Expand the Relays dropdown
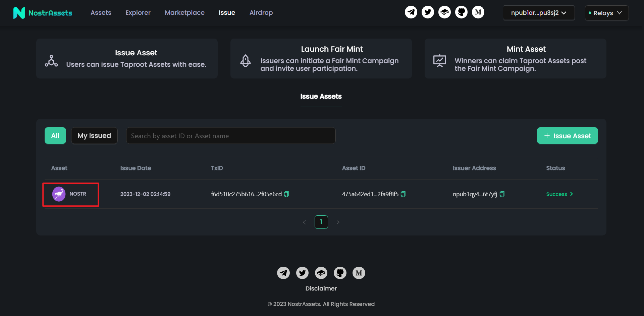The height and width of the screenshot is (316, 644). (606, 13)
